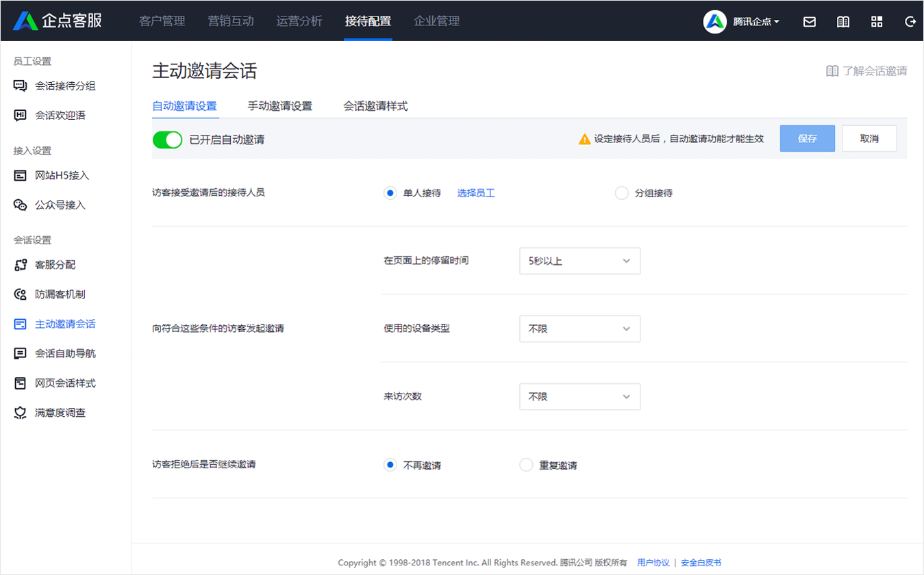Select the 重复邀请 radio option
Viewport: 924px width, 575px height.
pyautogui.click(x=526, y=465)
